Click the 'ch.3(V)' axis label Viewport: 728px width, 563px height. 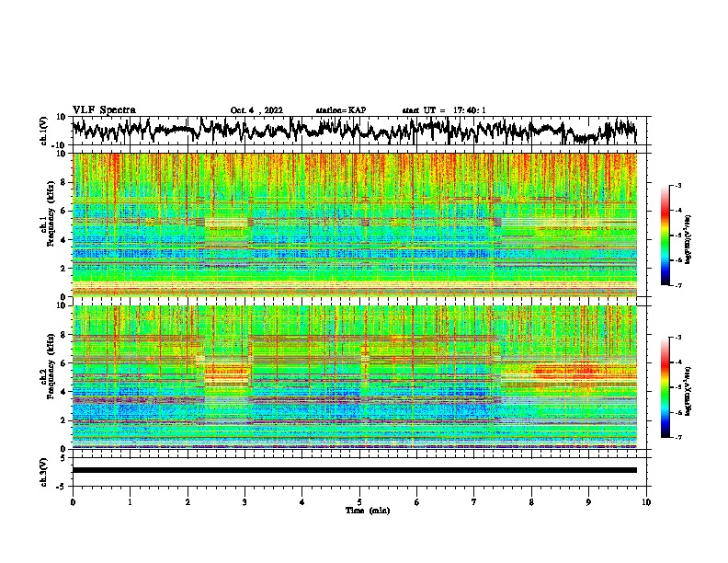click(44, 472)
